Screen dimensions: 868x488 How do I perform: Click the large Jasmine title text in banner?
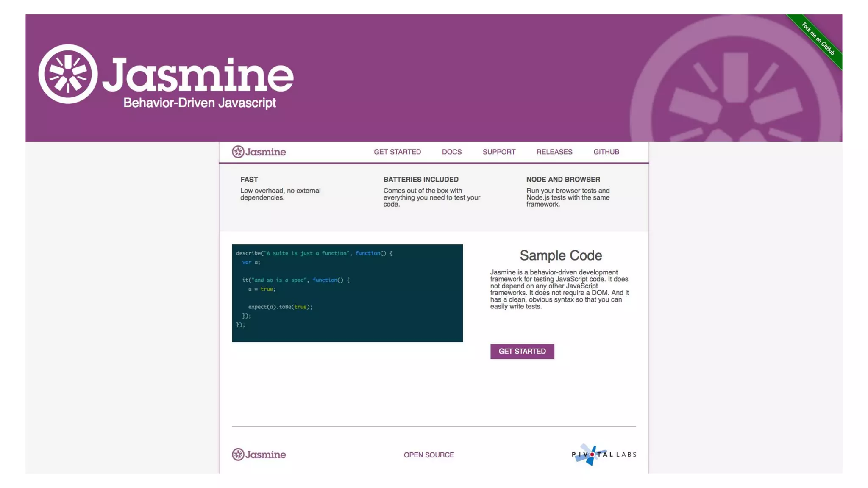[x=198, y=75]
